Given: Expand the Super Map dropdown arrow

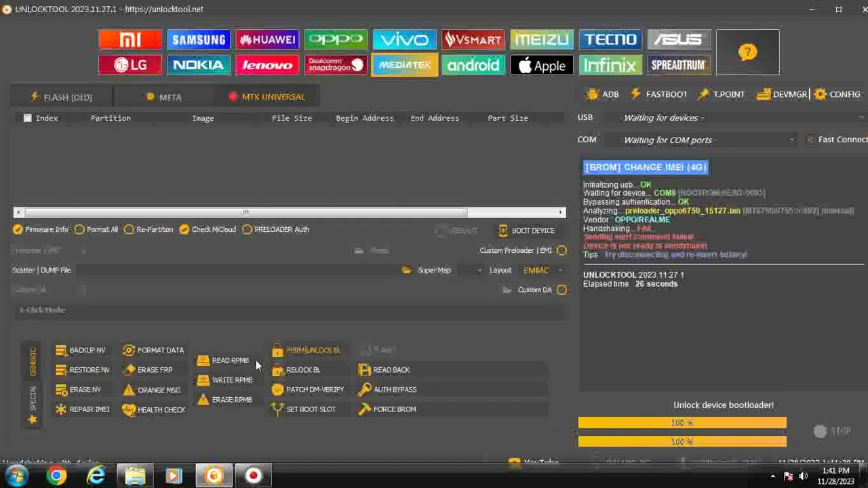Looking at the screenshot, I should coord(479,270).
